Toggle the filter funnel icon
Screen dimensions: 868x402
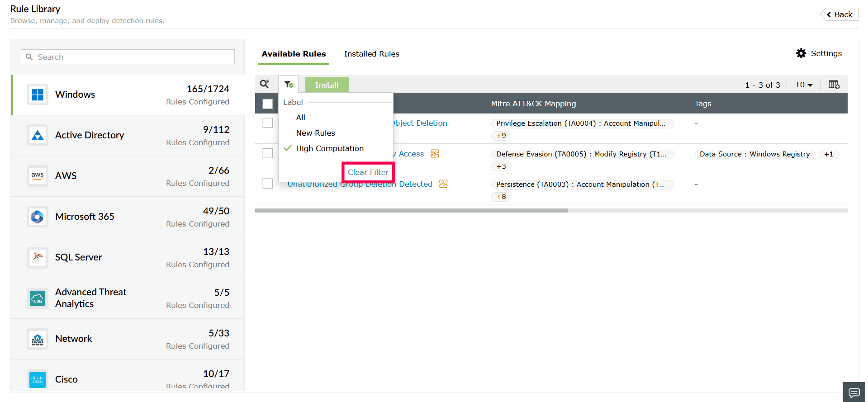[289, 85]
